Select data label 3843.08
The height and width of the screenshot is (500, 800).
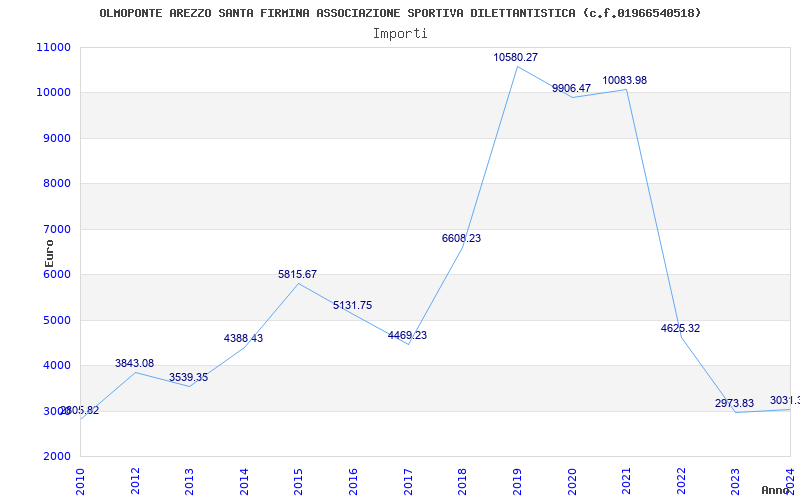coord(134,363)
